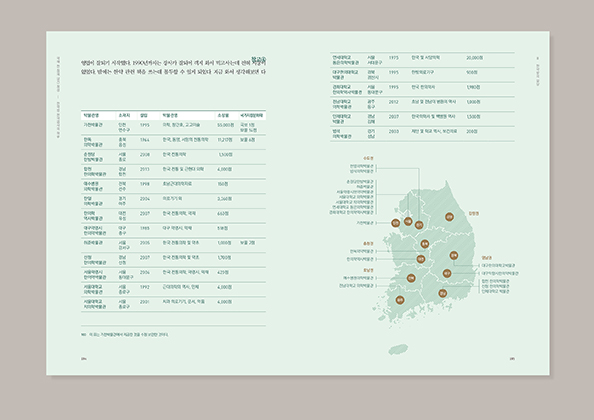Click the Gwangju marker in the southwest region

[400, 300]
